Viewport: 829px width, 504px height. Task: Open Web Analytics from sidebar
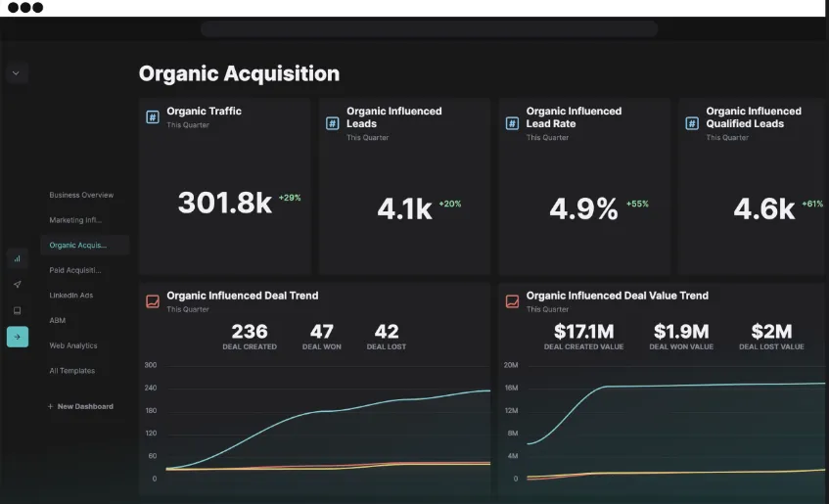coord(73,345)
